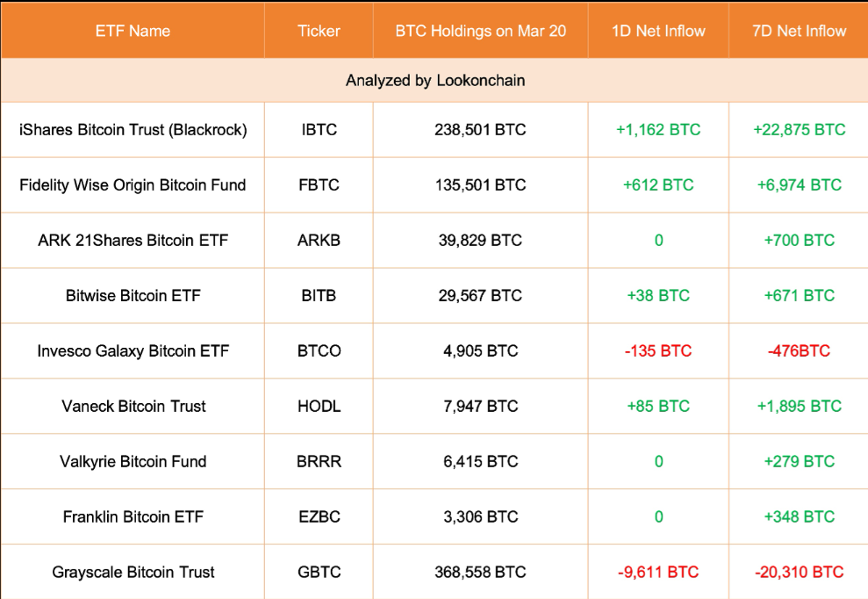
Task: Click the 7D Net Inflow header
Action: pyautogui.click(x=799, y=31)
